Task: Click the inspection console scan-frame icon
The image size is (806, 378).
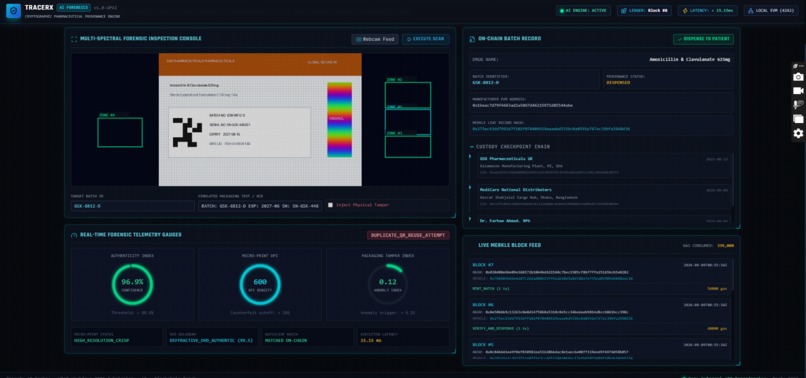Action: pyautogui.click(x=74, y=39)
